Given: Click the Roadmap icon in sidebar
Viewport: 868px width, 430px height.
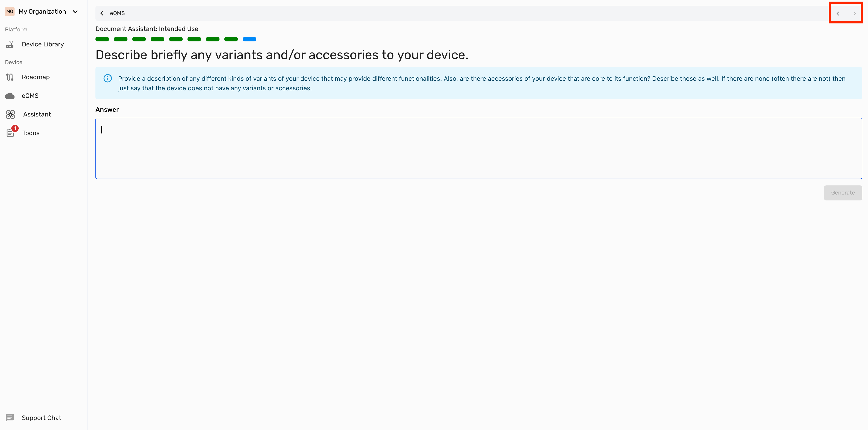Looking at the screenshot, I should 10,77.
